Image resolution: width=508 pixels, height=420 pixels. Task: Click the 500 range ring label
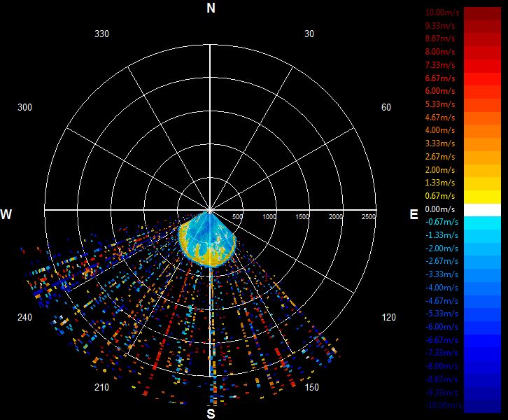(237, 216)
